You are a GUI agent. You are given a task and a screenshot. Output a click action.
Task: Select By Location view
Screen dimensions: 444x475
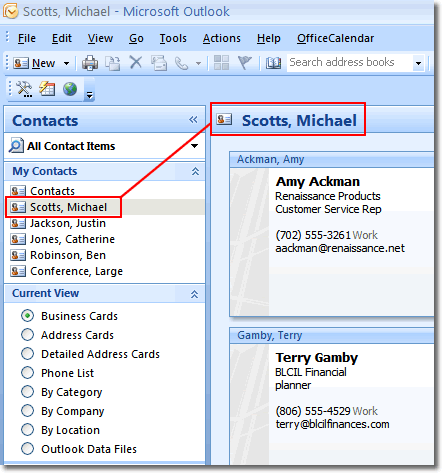(27, 429)
